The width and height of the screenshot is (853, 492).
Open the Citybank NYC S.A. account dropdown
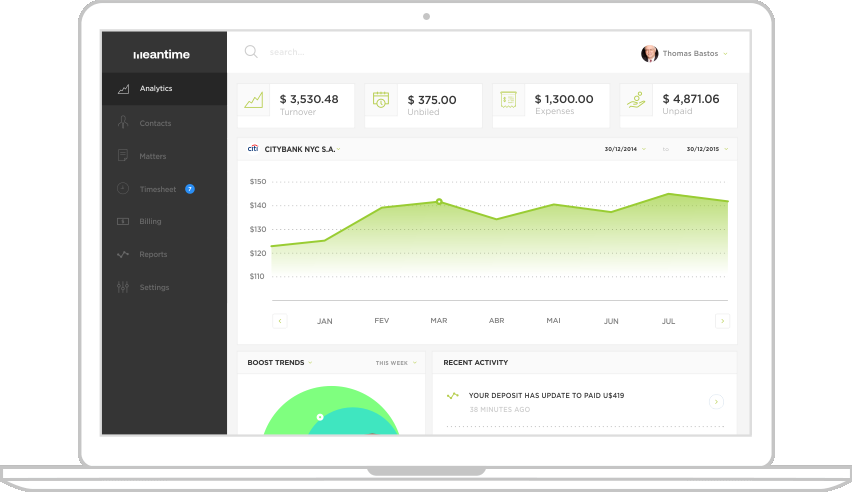click(x=339, y=150)
